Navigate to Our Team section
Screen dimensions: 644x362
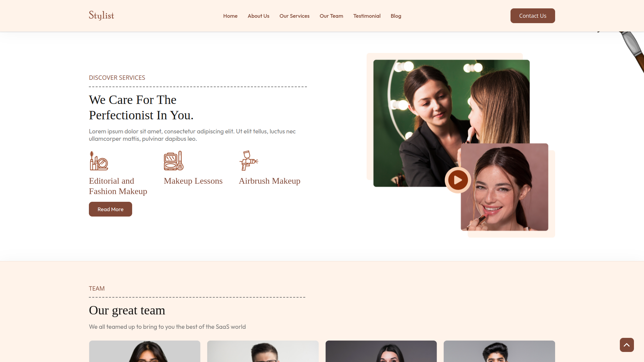(x=331, y=16)
